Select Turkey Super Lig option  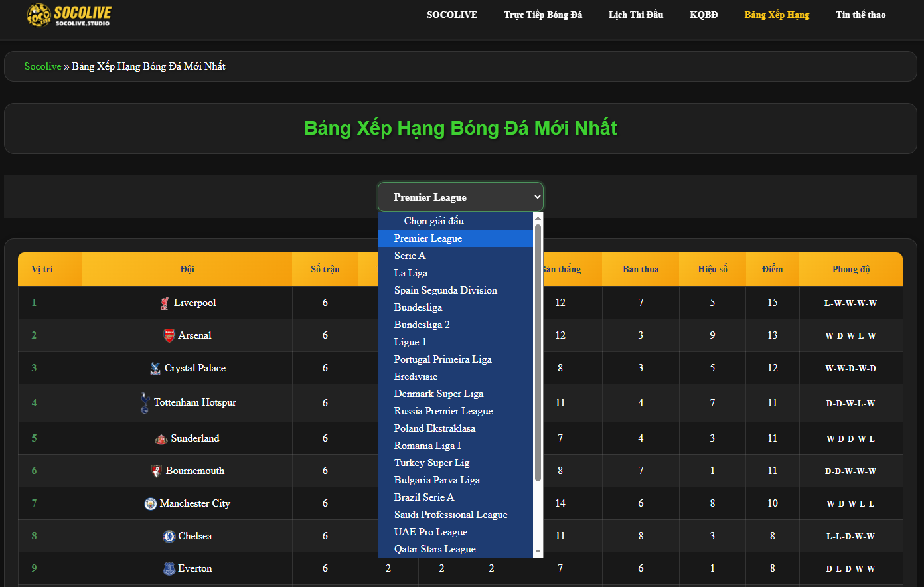431,463
